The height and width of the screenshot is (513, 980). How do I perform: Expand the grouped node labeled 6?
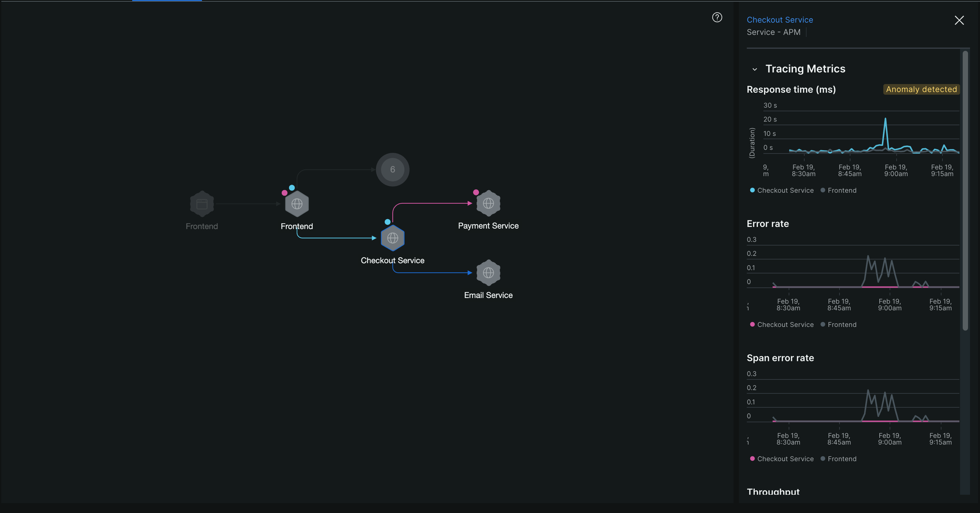tap(393, 170)
